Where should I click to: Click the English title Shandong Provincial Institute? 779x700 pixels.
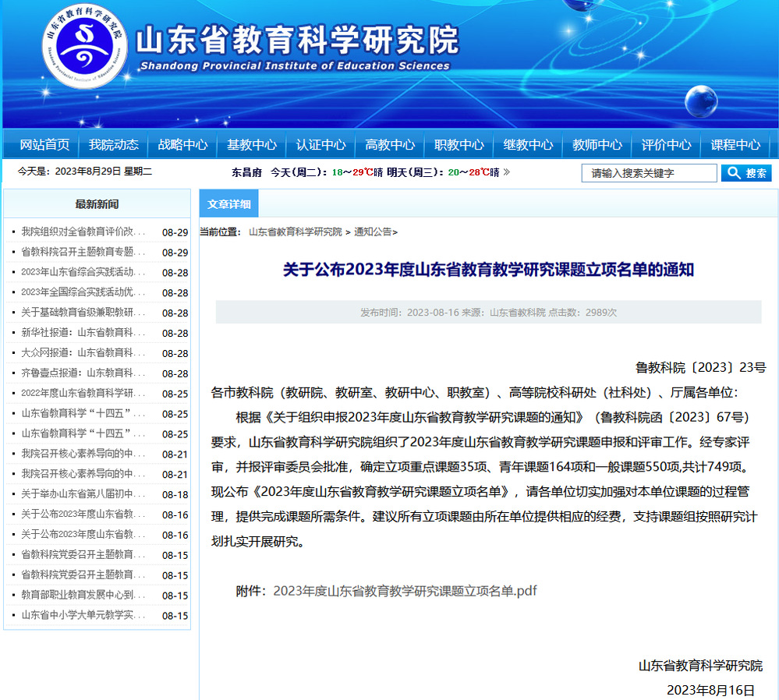295,65
